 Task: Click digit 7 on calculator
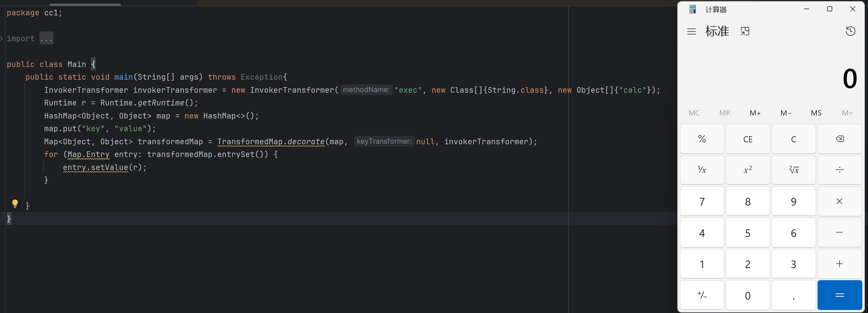(x=702, y=201)
